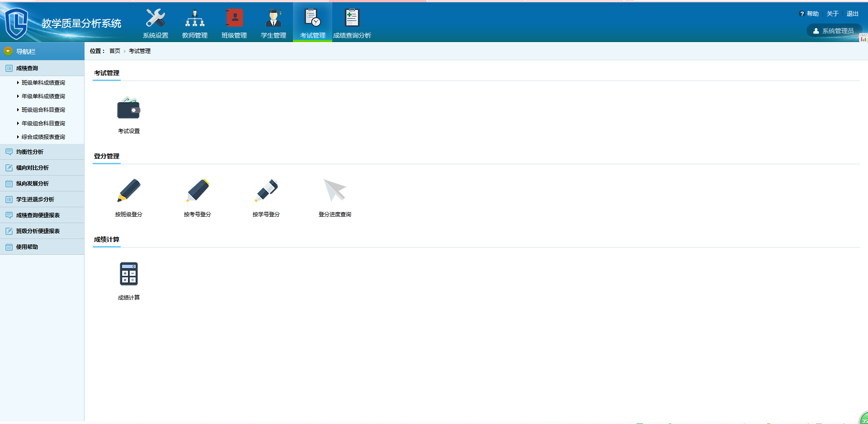Click the 考试管理 section heading
Viewport: 868px width, 424px height.
click(107, 73)
